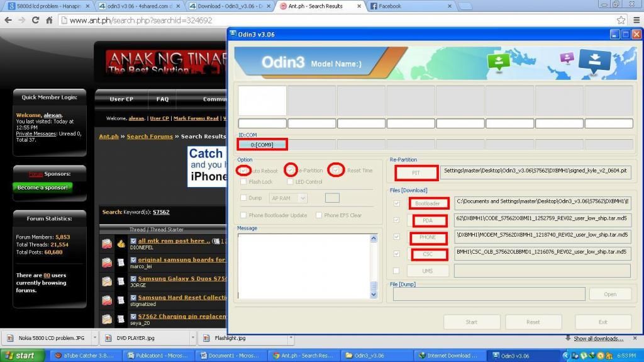Toggle the Auto Reboot checkbox
The height and width of the screenshot is (362, 644).
(x=243, y=171)
